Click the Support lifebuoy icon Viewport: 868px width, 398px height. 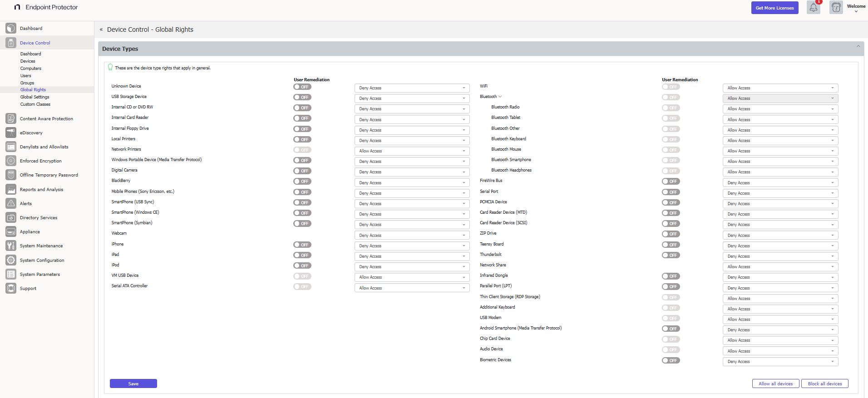pos(11,288)
